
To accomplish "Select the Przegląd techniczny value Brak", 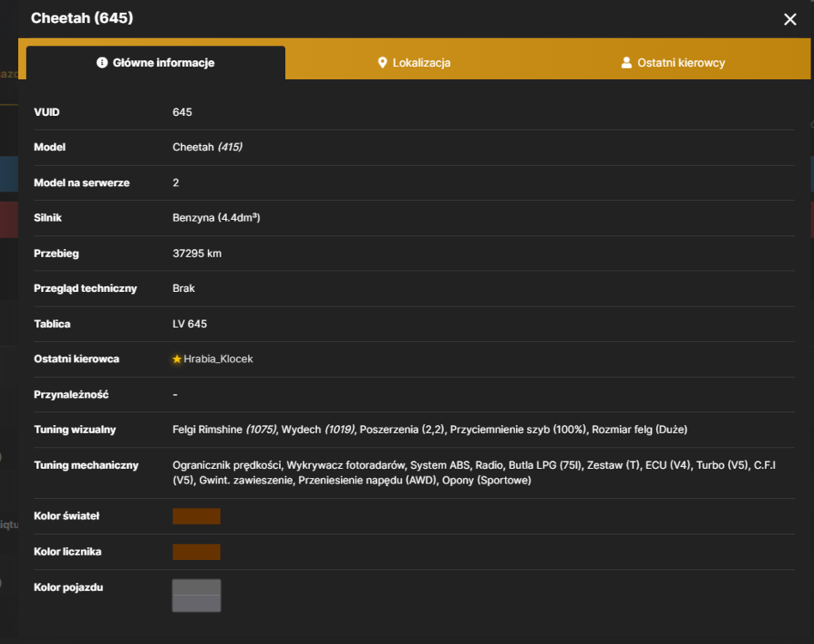I will (x=184, y=289).
